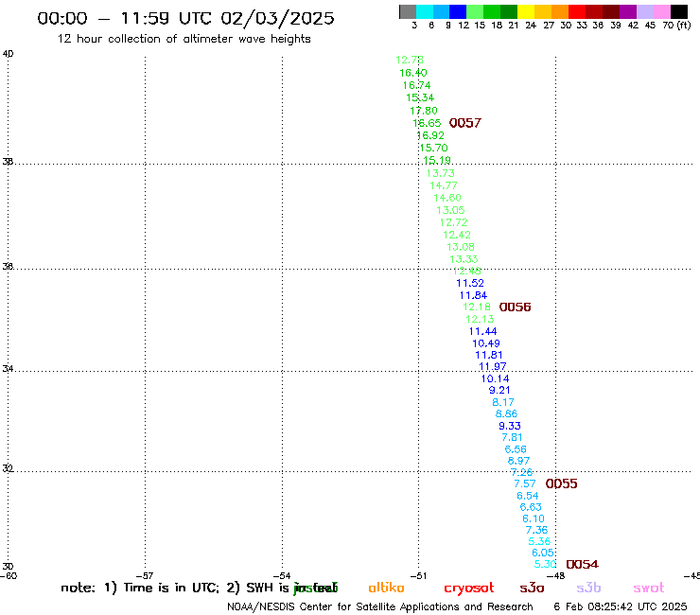Click longitude axis label -51
The width and height of the screenshot is (700, 615).
click(418, 575)
